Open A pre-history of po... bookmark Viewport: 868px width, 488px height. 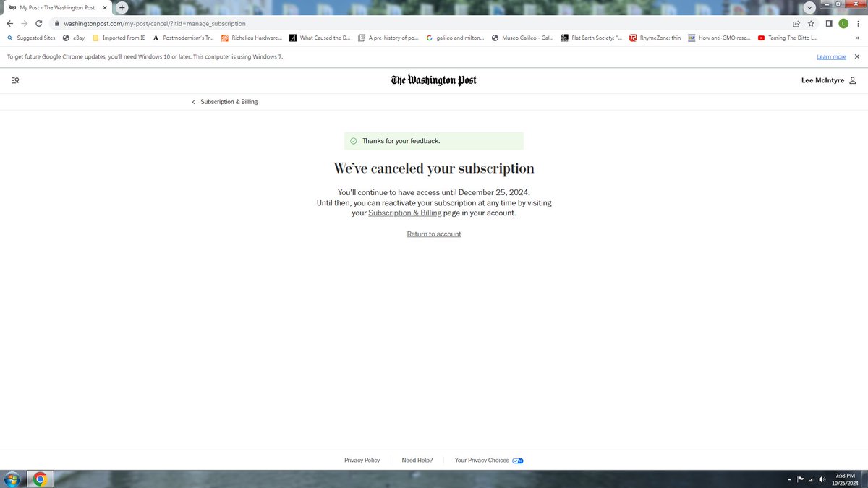click(388, 38)
